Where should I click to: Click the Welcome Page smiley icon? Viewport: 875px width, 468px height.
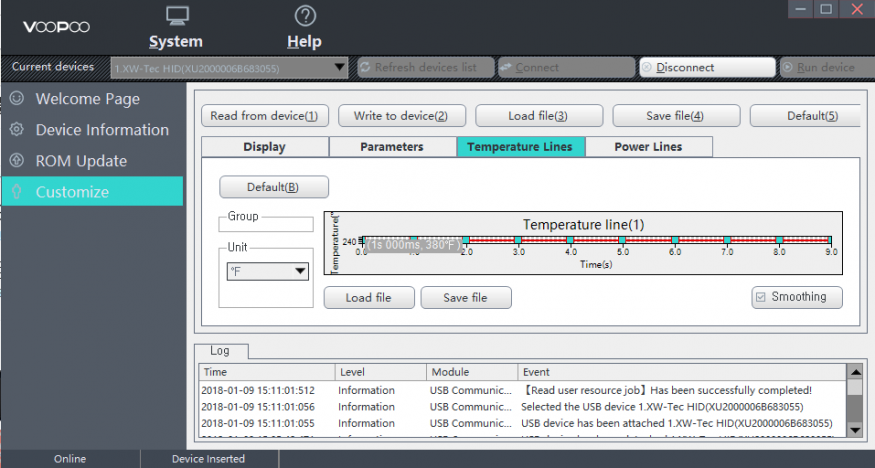17,98
